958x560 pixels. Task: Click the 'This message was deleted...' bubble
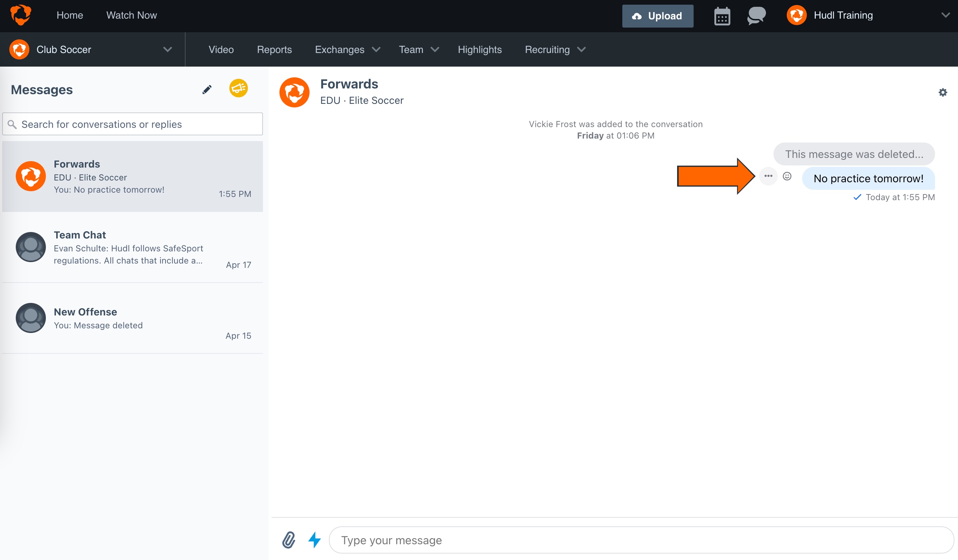click(x=854, y=154)
